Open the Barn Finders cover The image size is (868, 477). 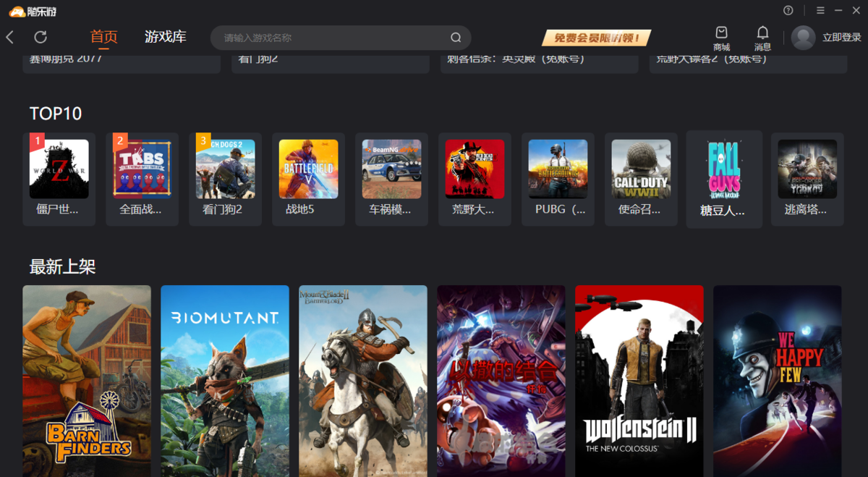point(87,381)
